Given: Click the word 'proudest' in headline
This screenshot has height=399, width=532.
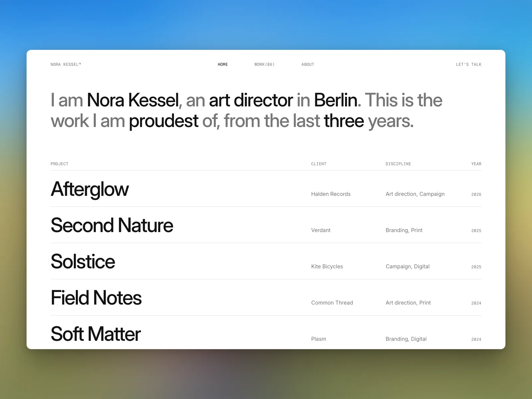Looking at the screenshot, I should [164, 121].
